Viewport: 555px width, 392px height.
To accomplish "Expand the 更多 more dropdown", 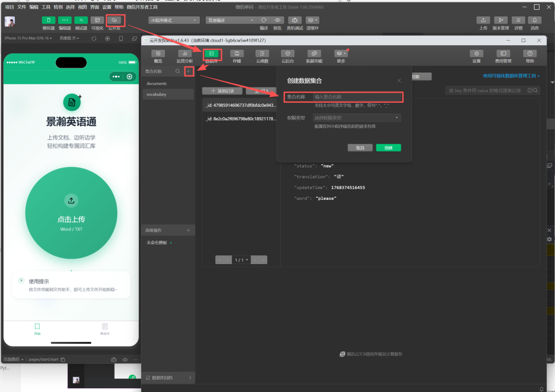I will point(341,56).
